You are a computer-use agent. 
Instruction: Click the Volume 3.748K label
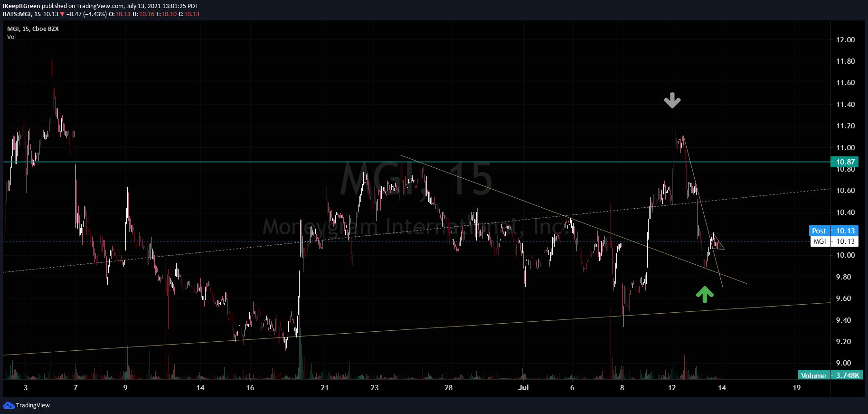[x=830, y=375]
